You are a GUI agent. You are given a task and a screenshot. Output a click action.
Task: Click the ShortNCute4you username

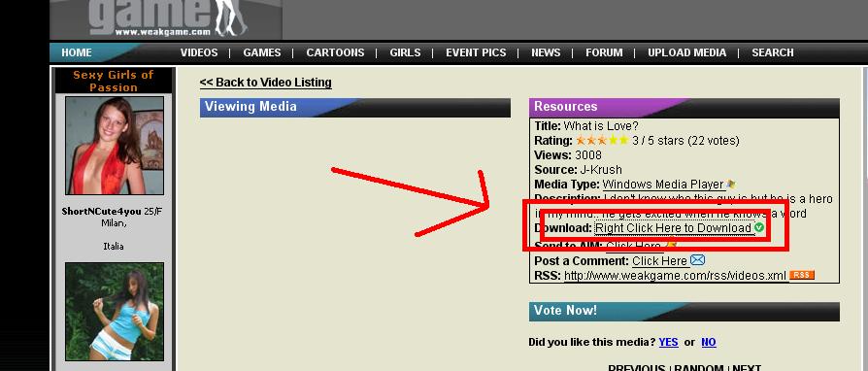point(101,212)
